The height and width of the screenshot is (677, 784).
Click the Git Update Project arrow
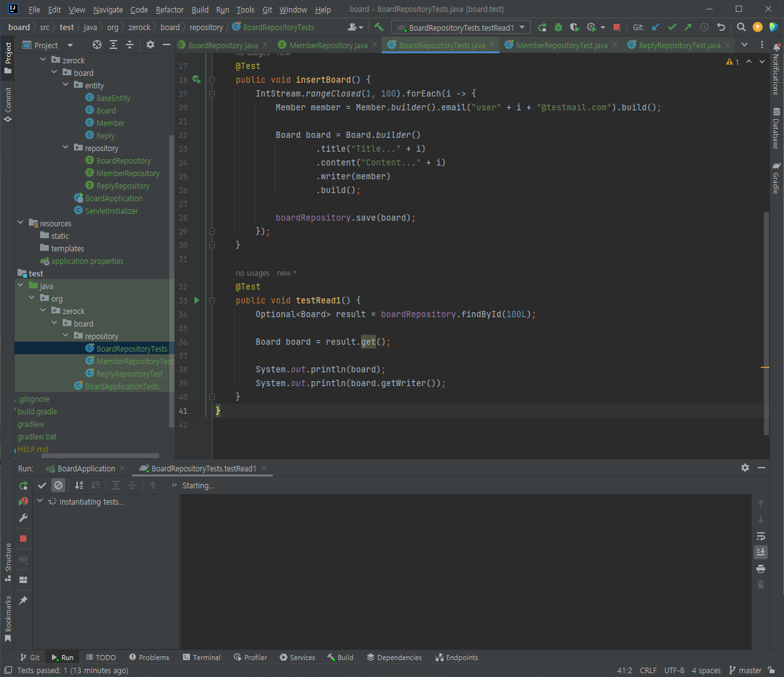pos(656,27)
